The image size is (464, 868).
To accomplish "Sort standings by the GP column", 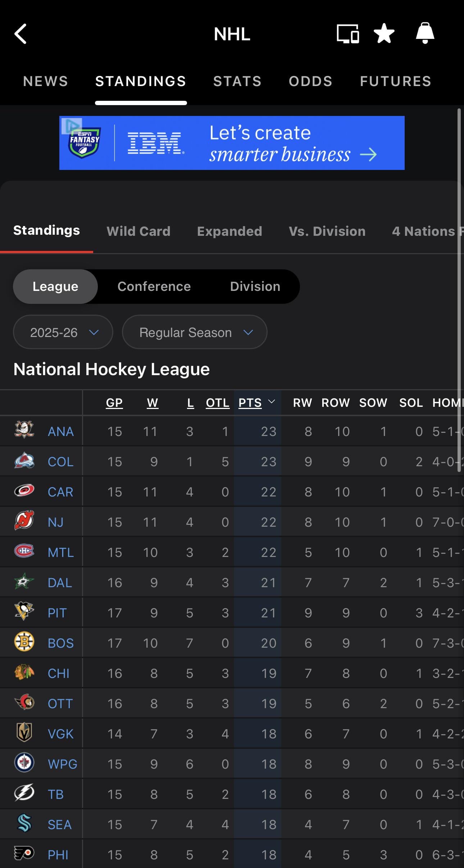I will pos(114,402).
